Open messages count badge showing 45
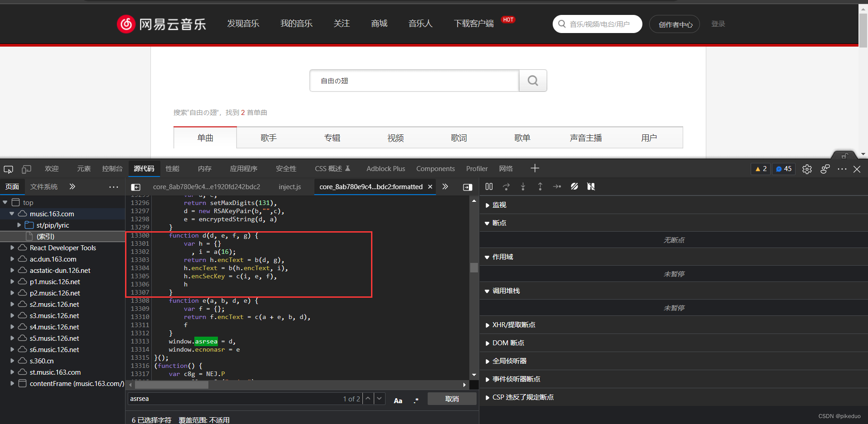Image resolution: width=868 pixels, height=424 pixels. click(784, 169)
